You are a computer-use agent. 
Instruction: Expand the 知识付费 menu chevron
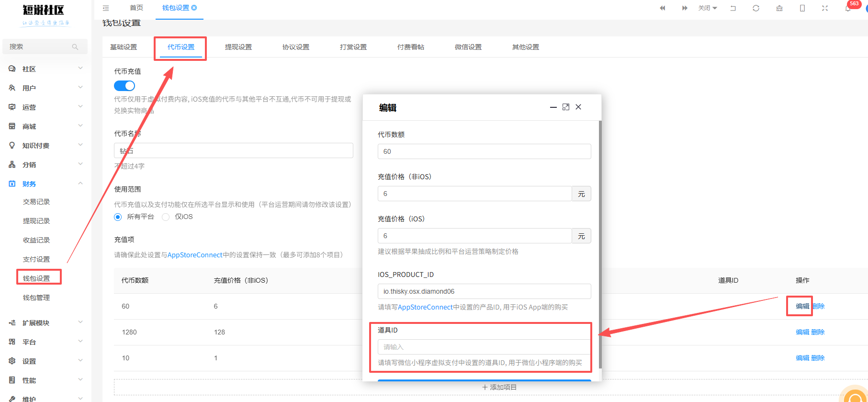pyautogui.click(x=80, y=145)
